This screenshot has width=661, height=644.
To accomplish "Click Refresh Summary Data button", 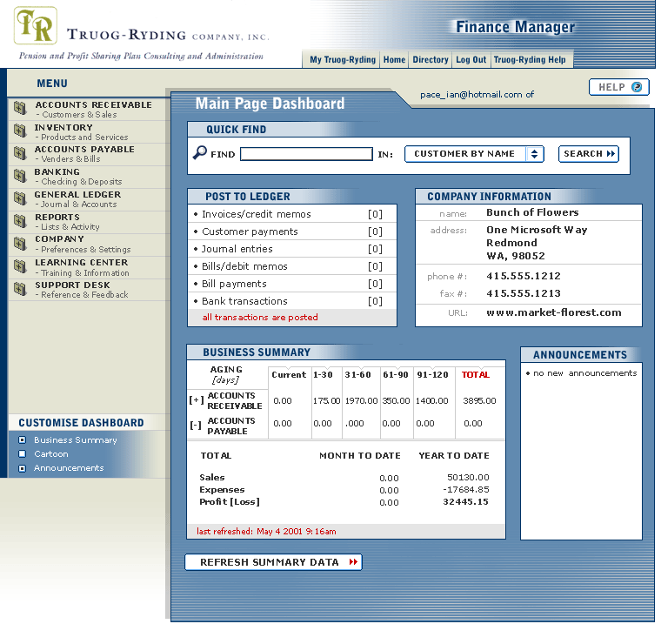I will point(273,562).
